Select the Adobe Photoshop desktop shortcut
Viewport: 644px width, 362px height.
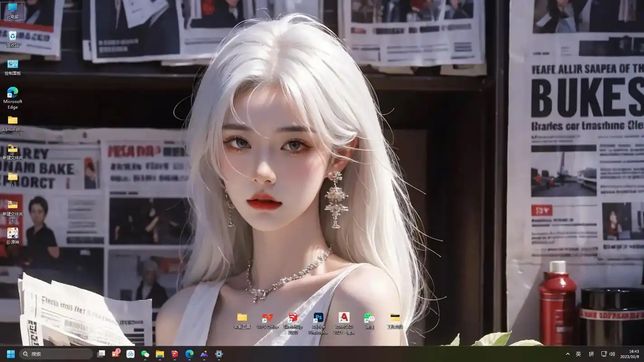pyautogui.click(x=318, y=318)
